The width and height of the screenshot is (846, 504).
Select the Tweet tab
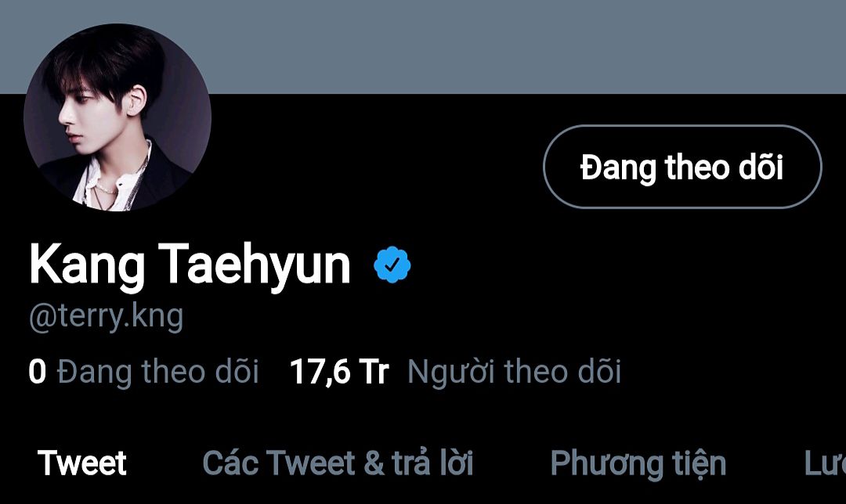82,463
